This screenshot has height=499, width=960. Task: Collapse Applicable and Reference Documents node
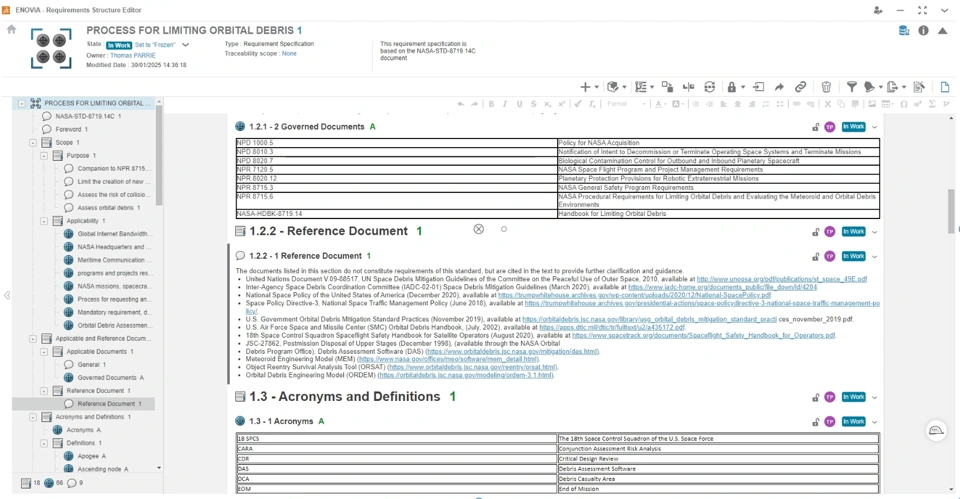point(33,339)
